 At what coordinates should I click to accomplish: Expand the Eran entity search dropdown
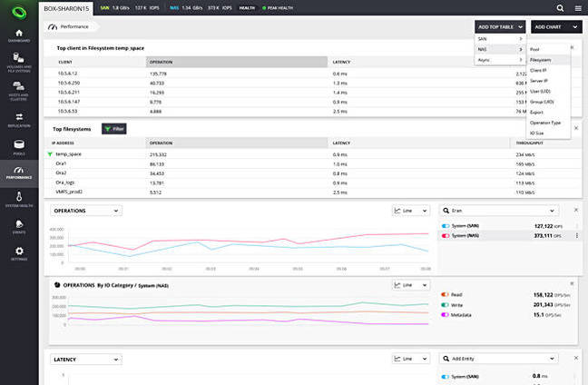(552, 211)
